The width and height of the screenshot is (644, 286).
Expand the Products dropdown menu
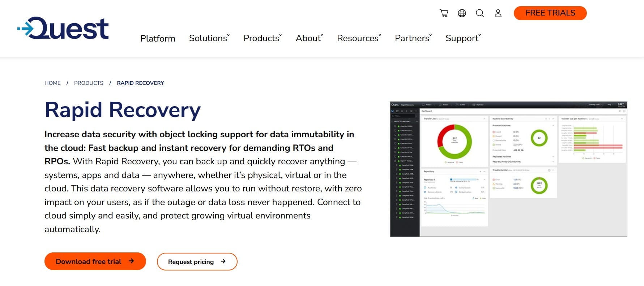point(262,38)
